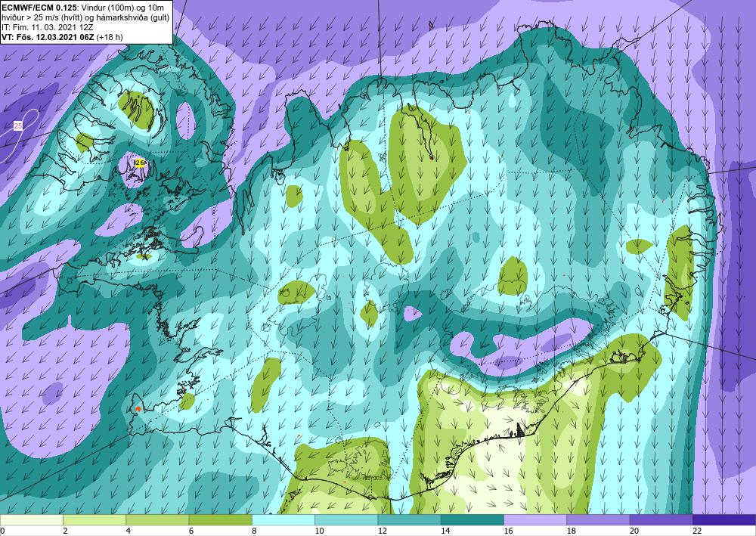Click the scale tick label '12'
This screenshot has height=536, width=756.
[x=382, y=531]
